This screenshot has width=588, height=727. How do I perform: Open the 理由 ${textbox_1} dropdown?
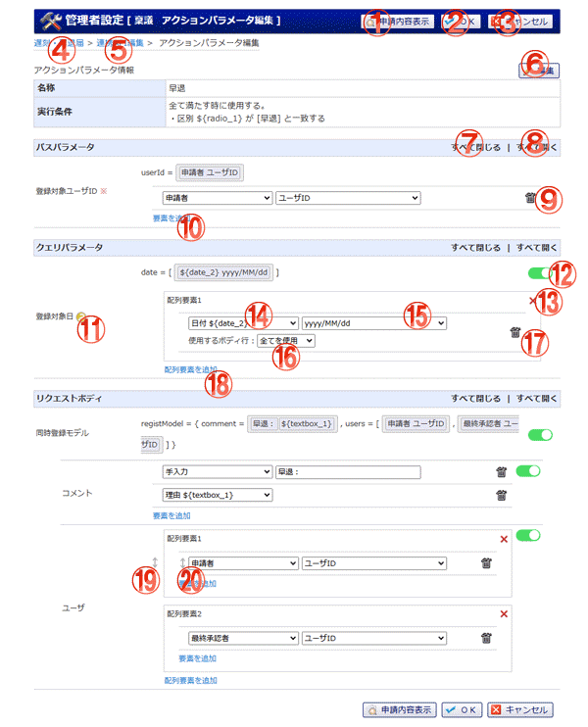coord(217,495)
